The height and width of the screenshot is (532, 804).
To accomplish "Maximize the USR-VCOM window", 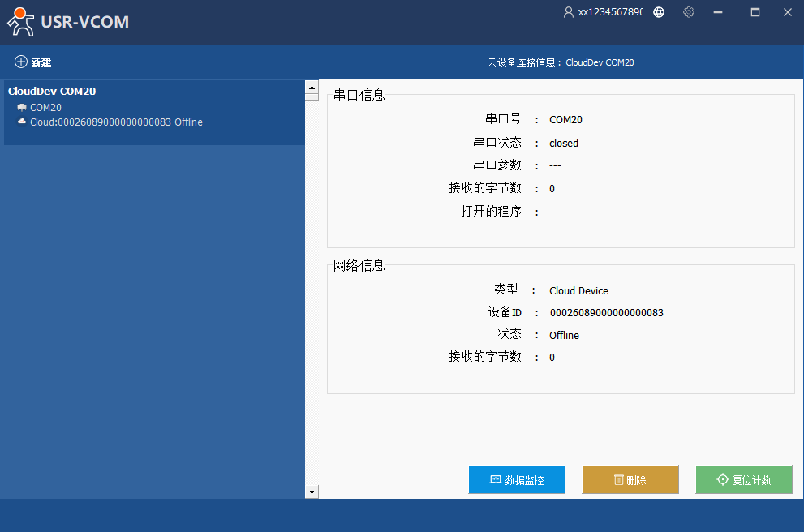I will [755, 12].
